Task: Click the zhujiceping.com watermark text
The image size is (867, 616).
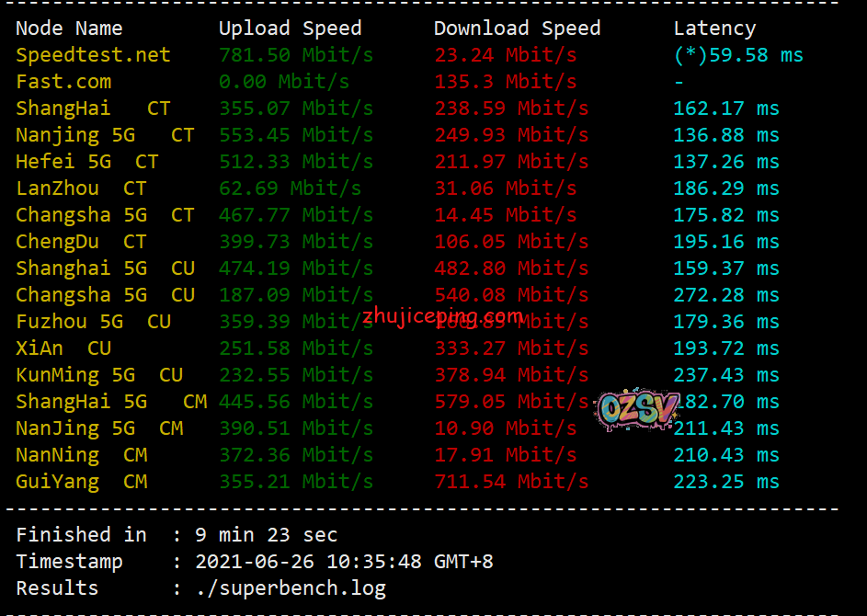Action: point(443,317)
